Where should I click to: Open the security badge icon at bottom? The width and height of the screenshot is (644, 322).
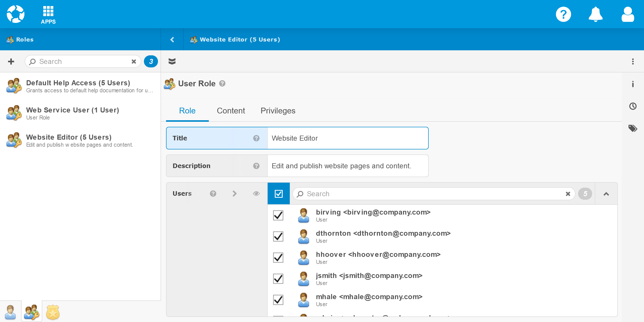53,312
